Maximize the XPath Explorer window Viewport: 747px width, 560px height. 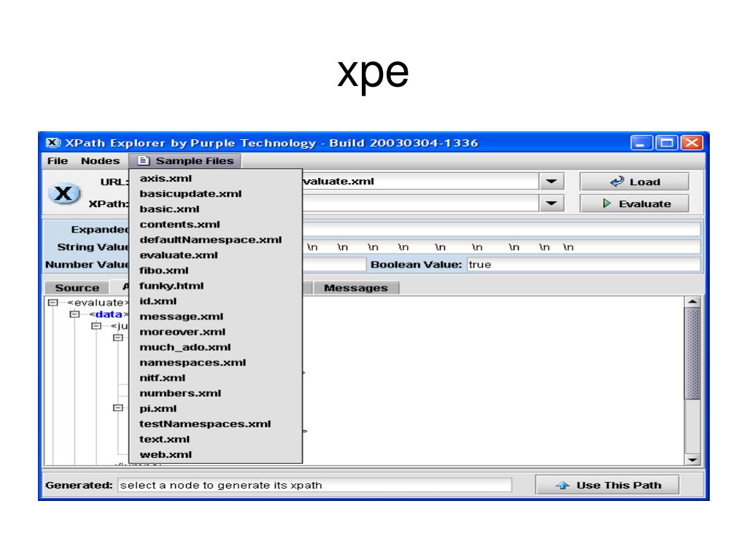click(667, 143)
